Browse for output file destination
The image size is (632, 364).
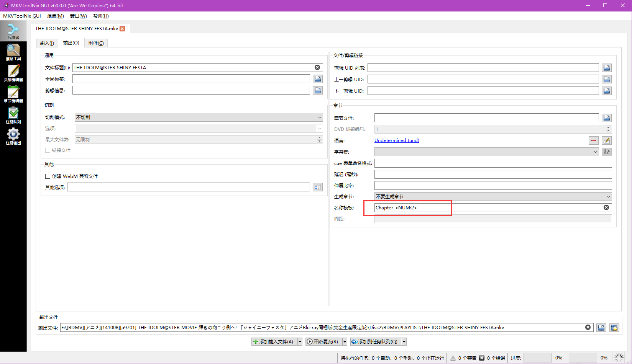pos(601,328)
